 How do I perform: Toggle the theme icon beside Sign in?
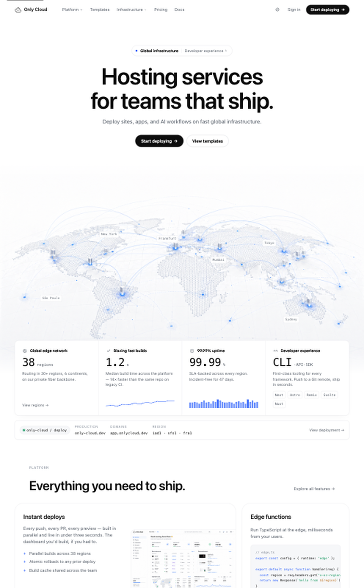[x=277, y=10]
